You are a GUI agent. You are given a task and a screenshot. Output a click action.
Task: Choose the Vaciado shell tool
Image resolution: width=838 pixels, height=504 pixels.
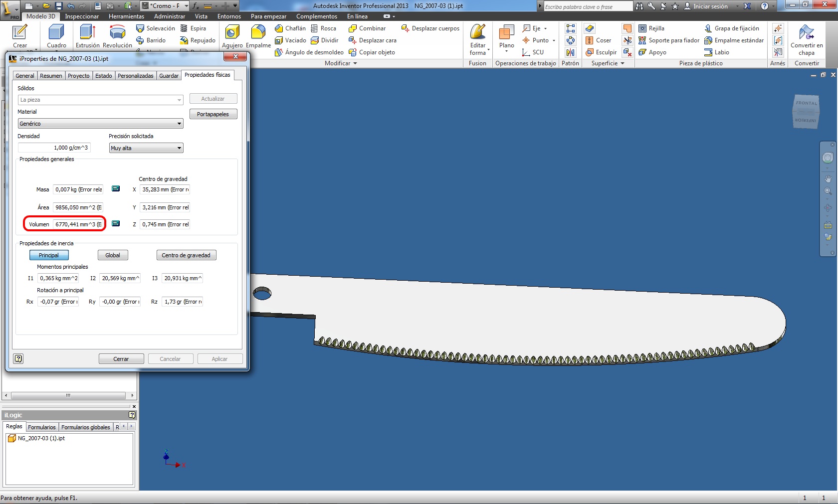[290, 40]
